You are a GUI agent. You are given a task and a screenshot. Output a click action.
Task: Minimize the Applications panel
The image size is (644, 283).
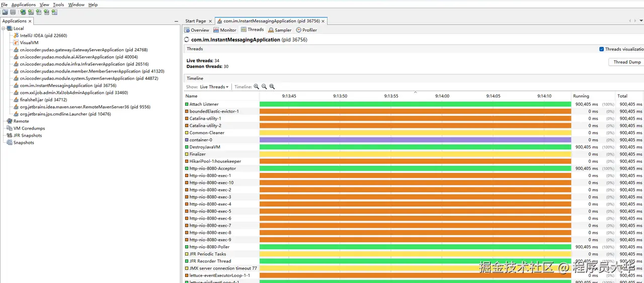point(177,21)
